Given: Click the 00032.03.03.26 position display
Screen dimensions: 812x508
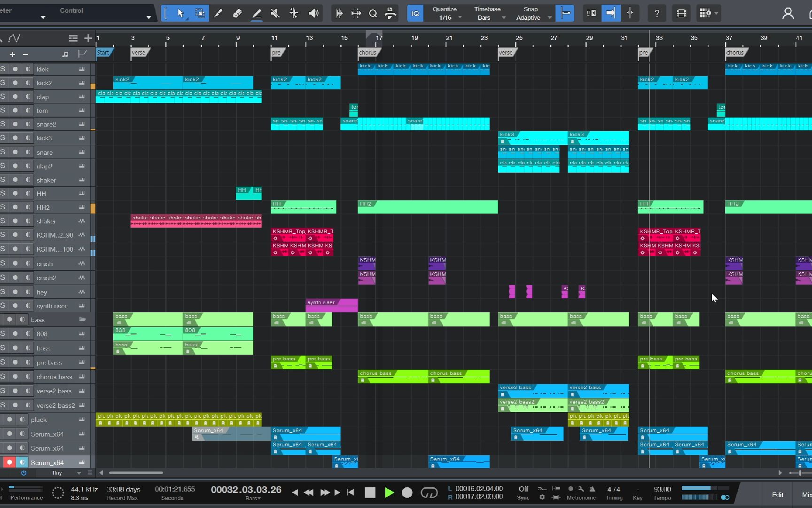Looking at the screenshot, I should (x=246, y=490).
